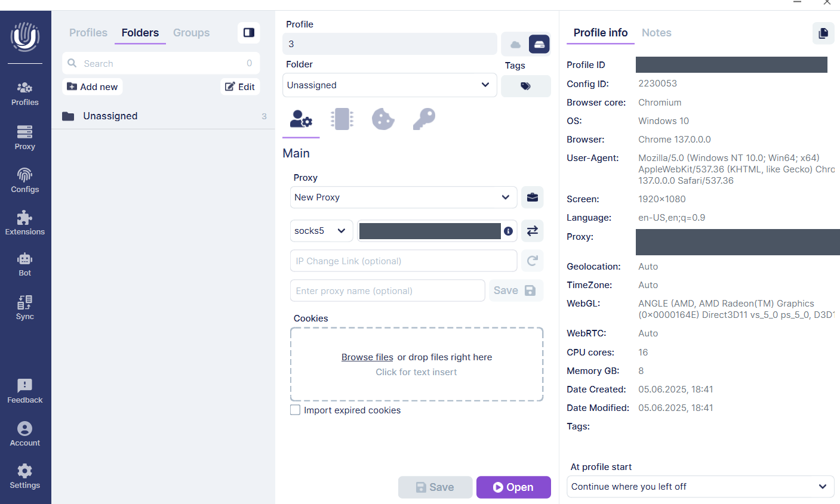Click the Edit folders button
Viewport: 840px width, 504px height.
click(240, 86)
